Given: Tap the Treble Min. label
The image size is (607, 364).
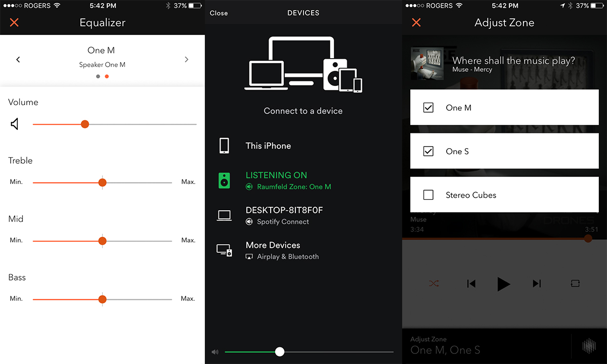Looking at the screenshot, I should [16, 181].
